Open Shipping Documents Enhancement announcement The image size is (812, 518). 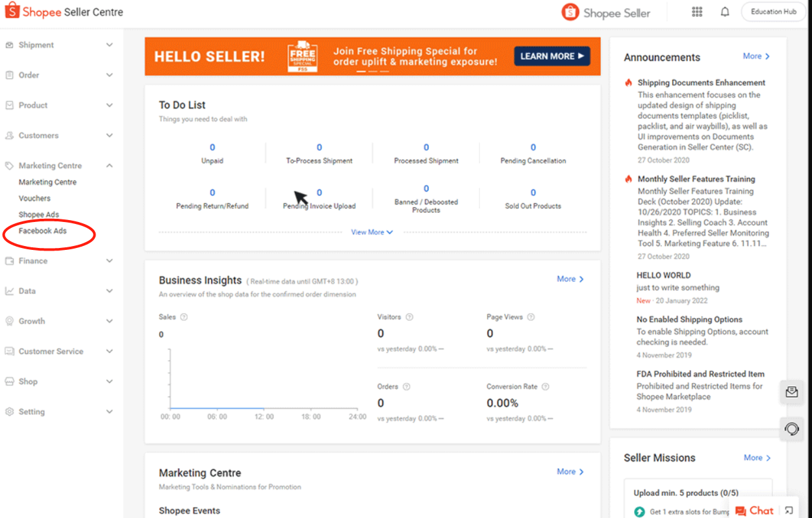(701, 83)
